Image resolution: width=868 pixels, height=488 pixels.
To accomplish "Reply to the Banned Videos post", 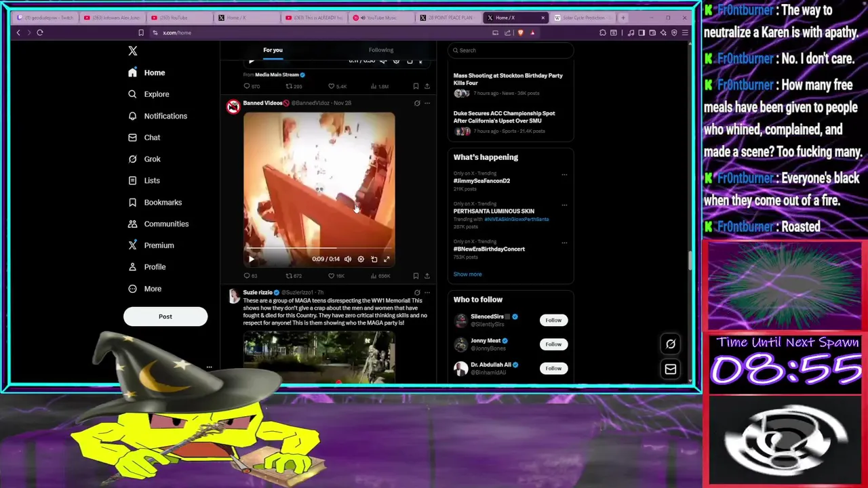I will pos(250,276).
